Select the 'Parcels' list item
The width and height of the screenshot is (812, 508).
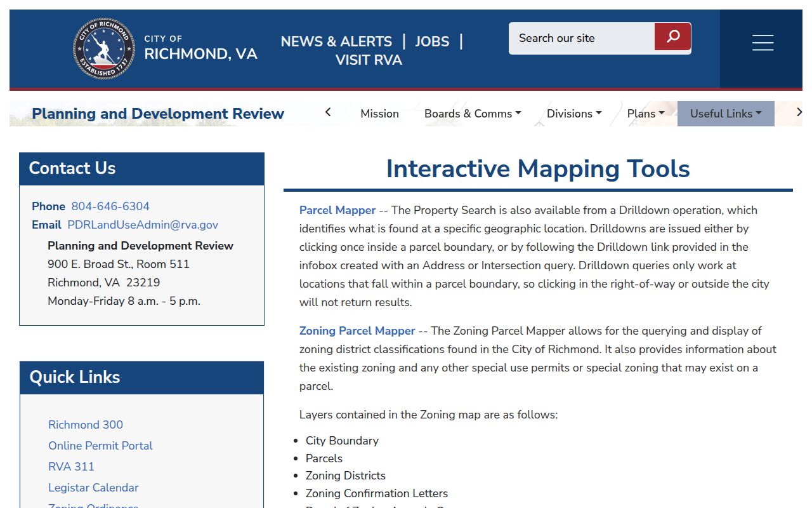pyautogui.click(x=324, y=458)
